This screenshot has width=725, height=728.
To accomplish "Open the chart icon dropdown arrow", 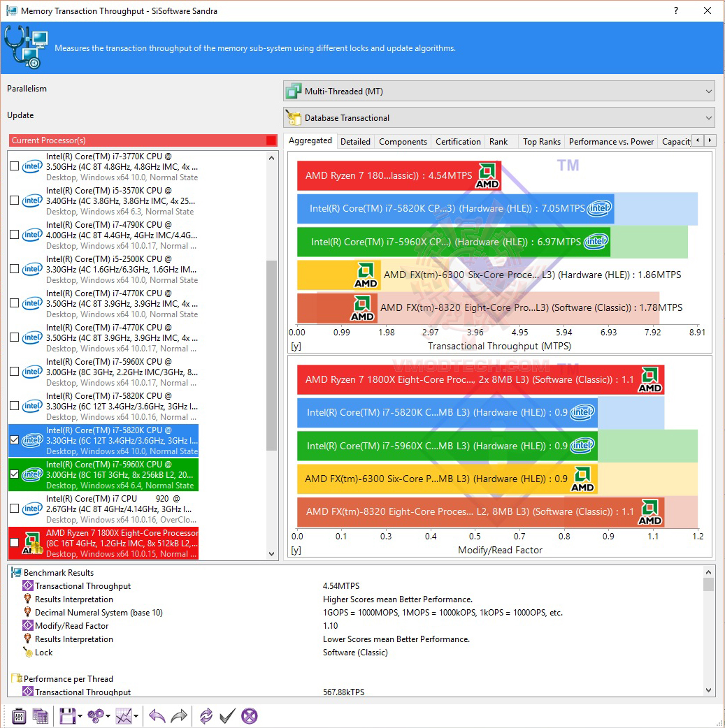I will pyautogui.click(x=136, y=716).
